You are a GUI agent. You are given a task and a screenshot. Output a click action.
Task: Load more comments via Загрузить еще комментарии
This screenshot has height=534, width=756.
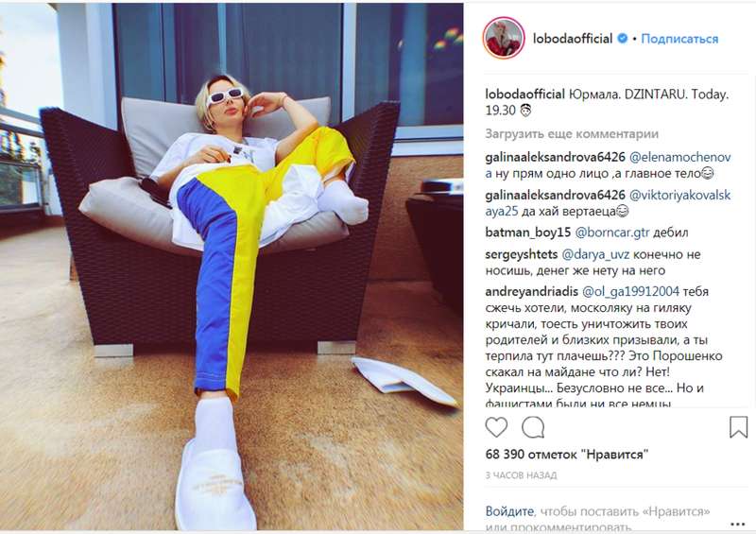(x=572, y=133)
